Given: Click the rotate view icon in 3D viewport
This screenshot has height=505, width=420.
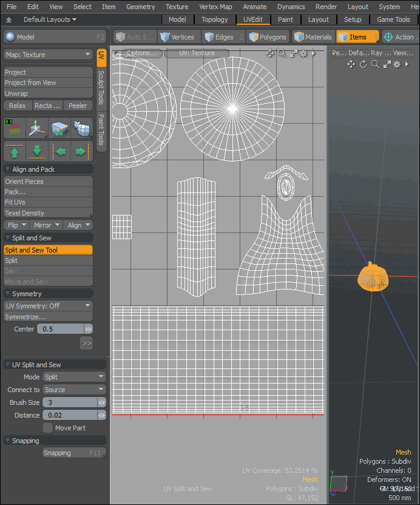Looking at the screenshot, I should coord(363,64).
